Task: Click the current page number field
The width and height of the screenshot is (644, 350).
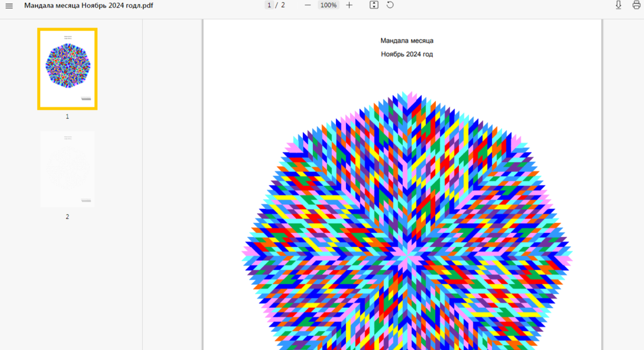Action: 269,5
